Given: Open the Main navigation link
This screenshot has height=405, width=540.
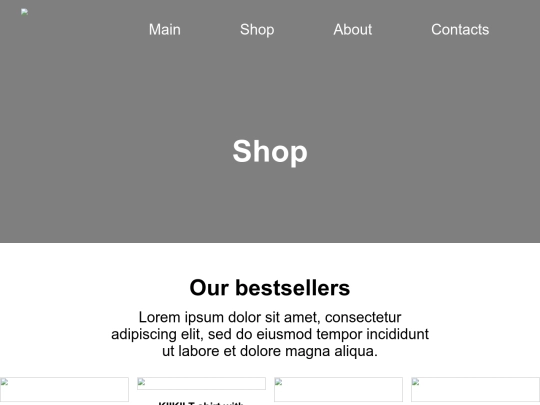Looking at the screenshot, I should click(x=165, y=30).
